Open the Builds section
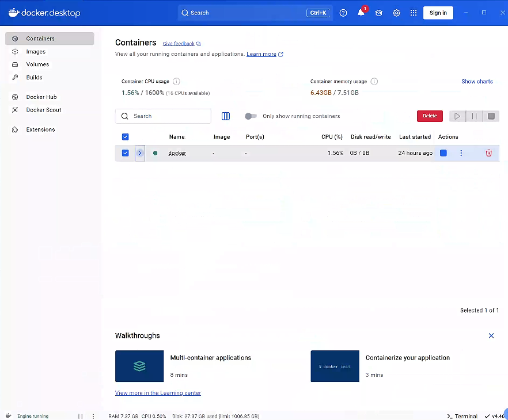Screen dimensions: 508x420 pyautogui.click(x=34, y=77)
